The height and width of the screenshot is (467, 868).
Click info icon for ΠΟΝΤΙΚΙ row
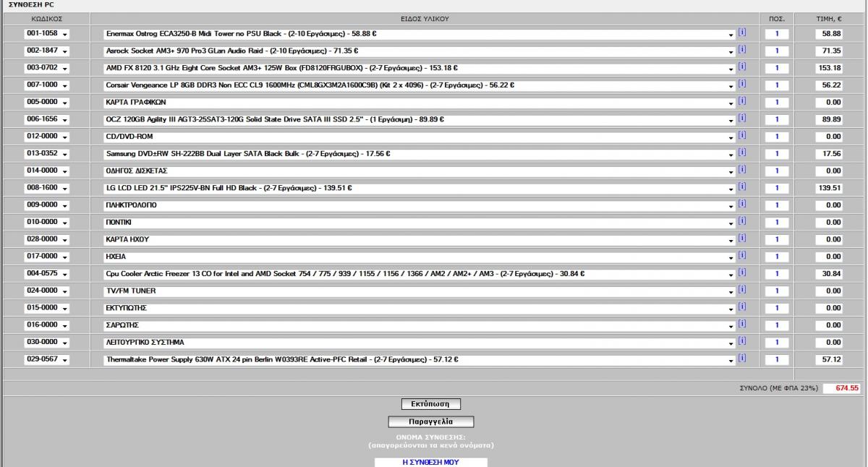pos(741,221)
